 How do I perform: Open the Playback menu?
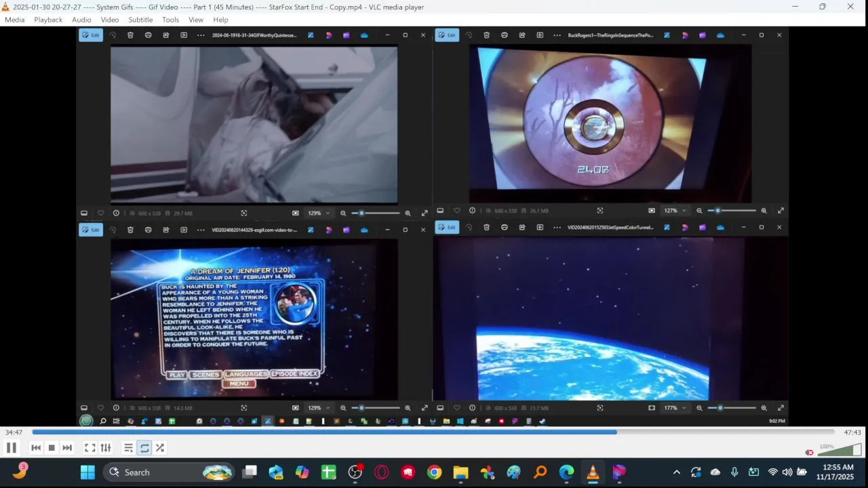click(x=48, y=20)
